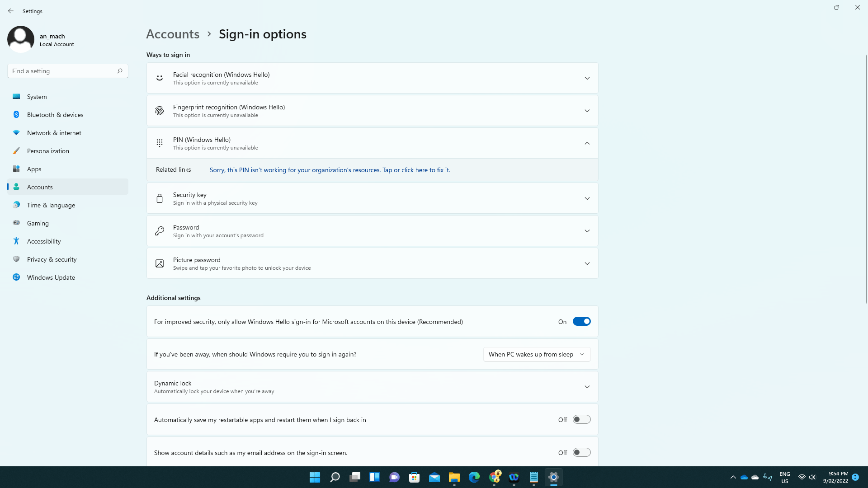
Task: Click the System settings icon in sidebar
Action: point(17,96)
